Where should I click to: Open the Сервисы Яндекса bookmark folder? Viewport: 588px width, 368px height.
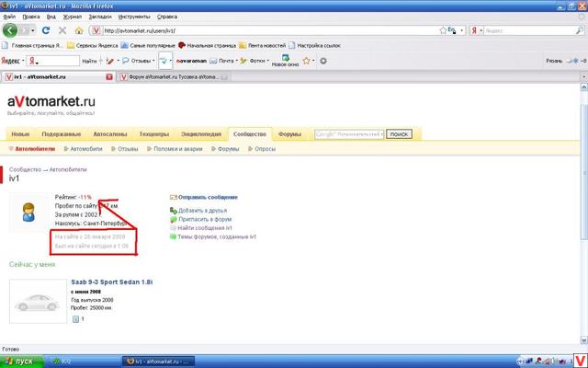pyautogui.click(x=92, y=45)
